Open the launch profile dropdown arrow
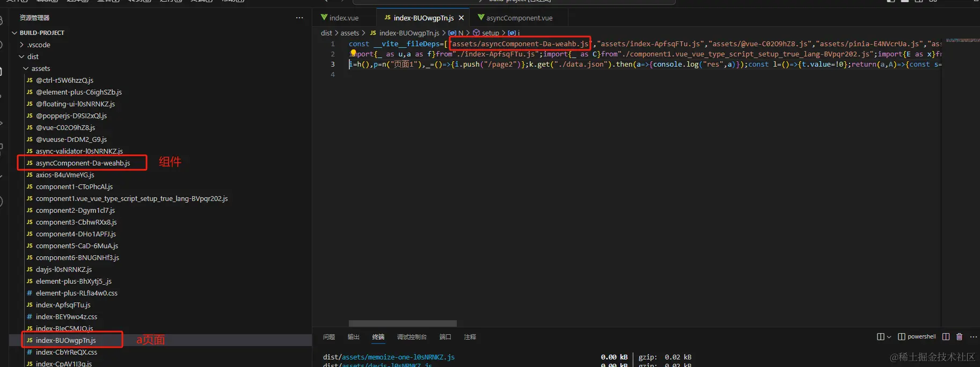 click(889, 337)
